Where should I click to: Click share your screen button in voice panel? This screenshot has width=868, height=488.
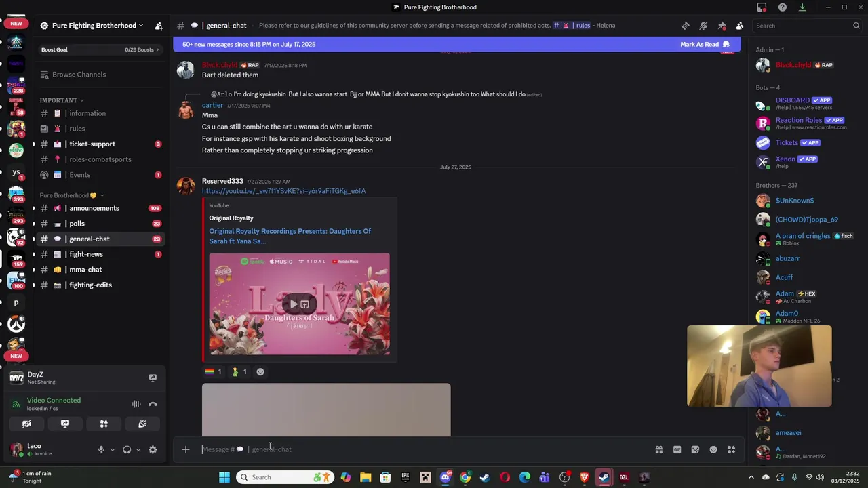point(65,424)
